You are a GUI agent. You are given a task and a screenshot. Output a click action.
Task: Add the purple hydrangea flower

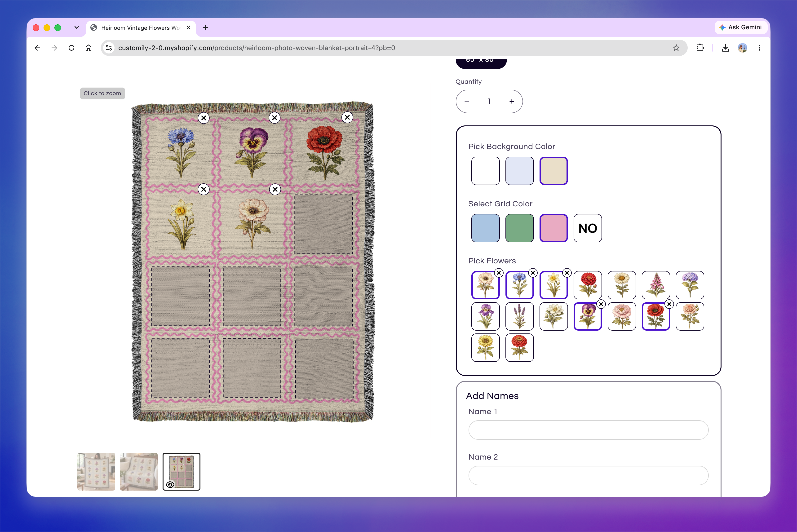click(x=690, y=285)
